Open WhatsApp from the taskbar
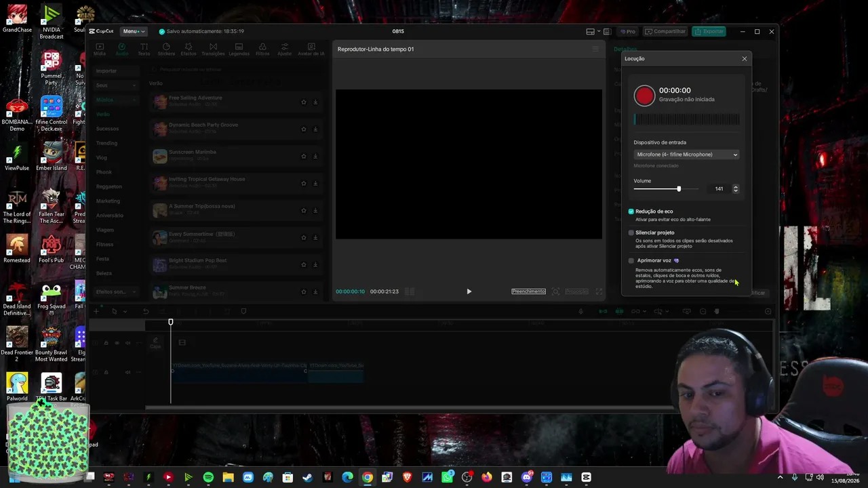Screen dimensions: 868x488 pos(447,477)
